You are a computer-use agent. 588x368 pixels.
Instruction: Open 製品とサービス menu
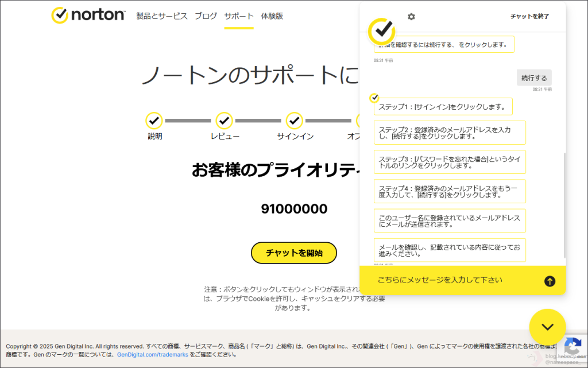162,16
